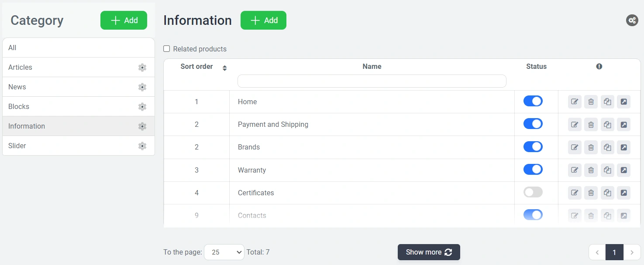Click the edit icon for Home row
The height and width of the screenshot is (265, 644).
click(x=575, y=102)
